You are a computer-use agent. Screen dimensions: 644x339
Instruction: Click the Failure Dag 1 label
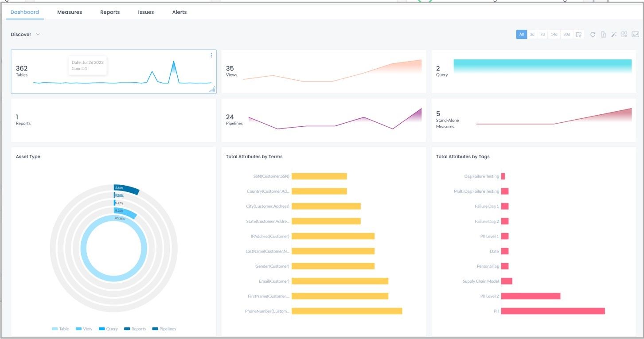(x=487, y=206)
